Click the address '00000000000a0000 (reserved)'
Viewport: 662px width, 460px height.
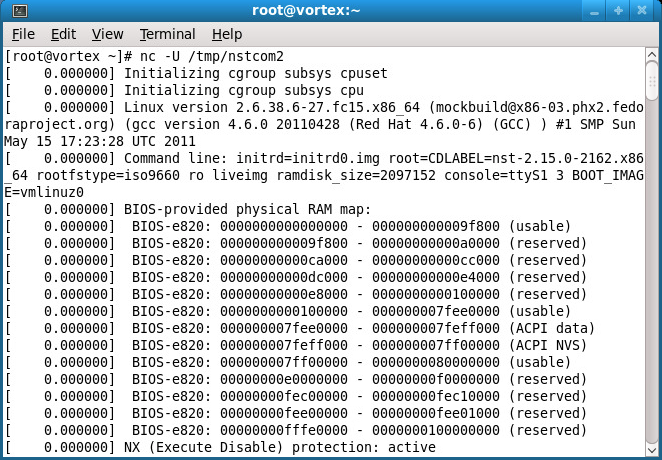tap(479, 243)
